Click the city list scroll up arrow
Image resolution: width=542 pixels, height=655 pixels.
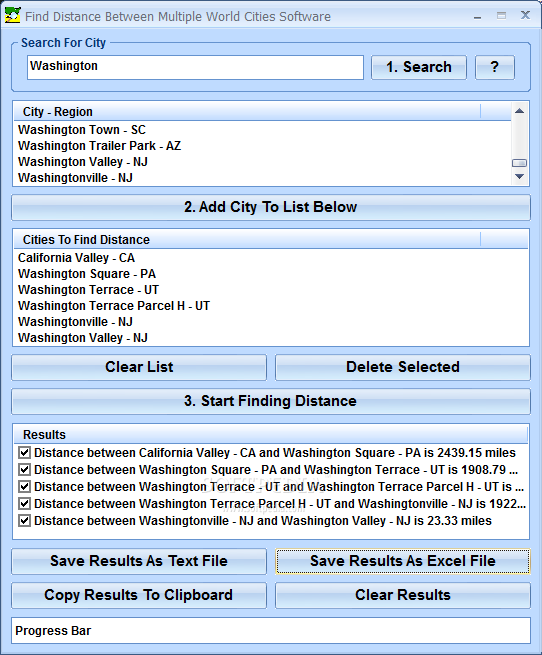519,111
